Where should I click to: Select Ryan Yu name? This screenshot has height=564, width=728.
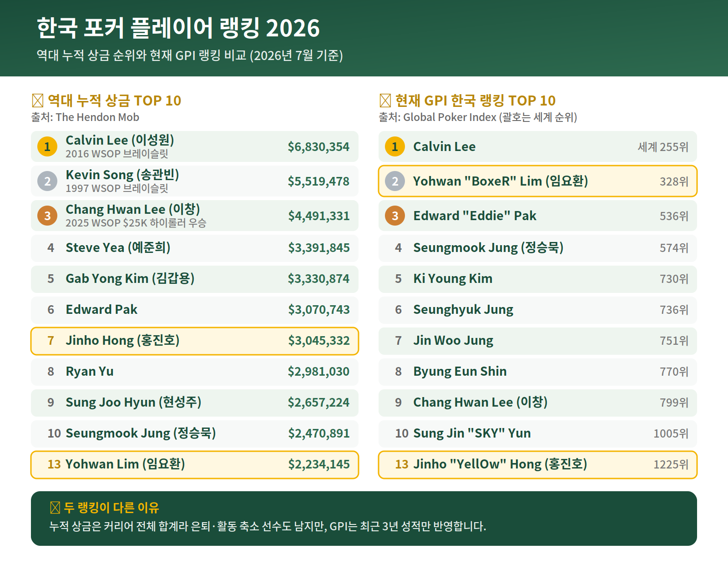[90, 372]
